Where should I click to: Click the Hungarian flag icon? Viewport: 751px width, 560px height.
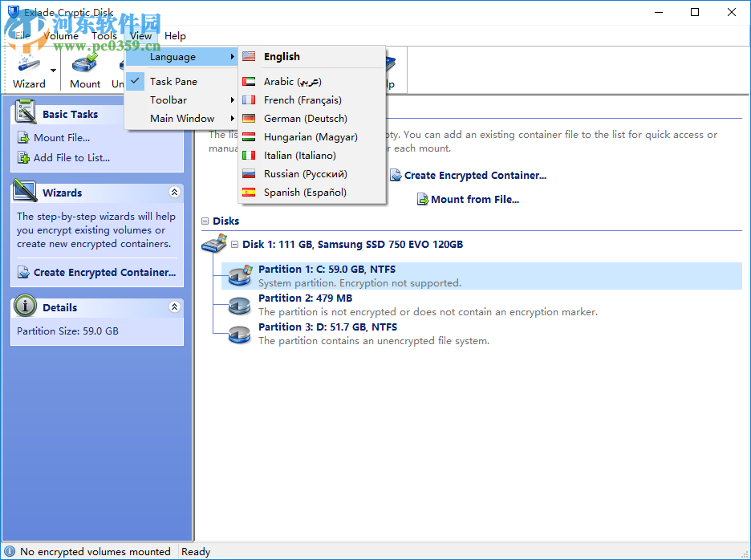[x=249, y=136]
